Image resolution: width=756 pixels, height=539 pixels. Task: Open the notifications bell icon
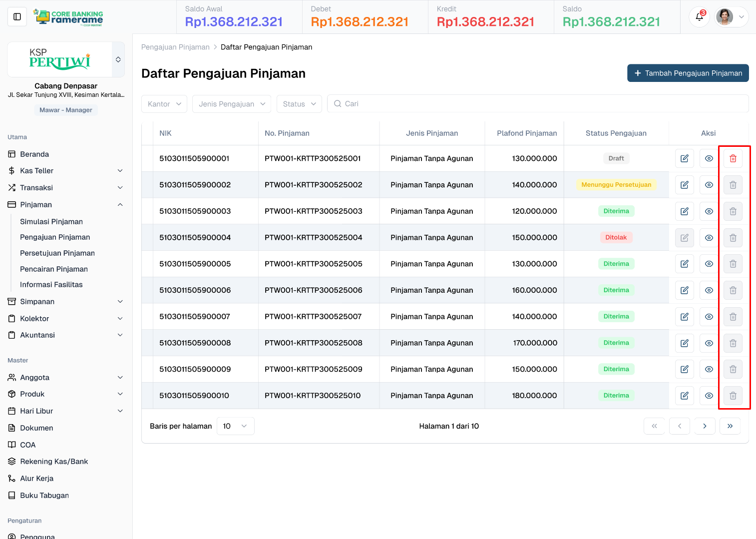point(699,16)
